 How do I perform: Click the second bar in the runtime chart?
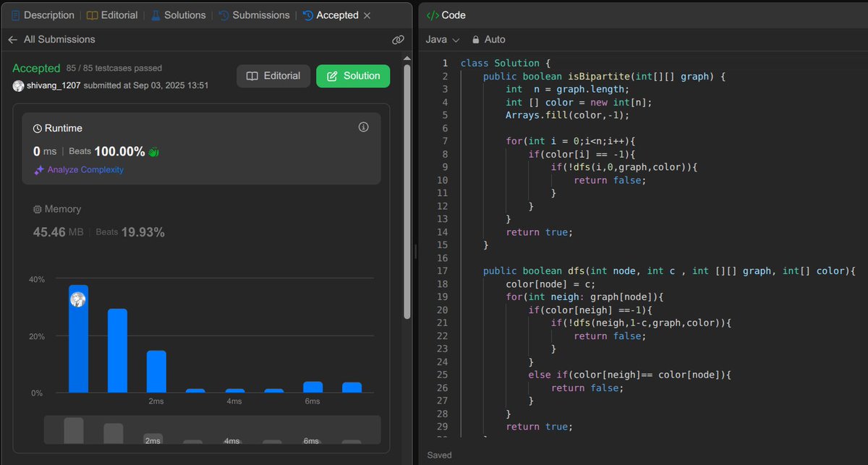(117, 351)
